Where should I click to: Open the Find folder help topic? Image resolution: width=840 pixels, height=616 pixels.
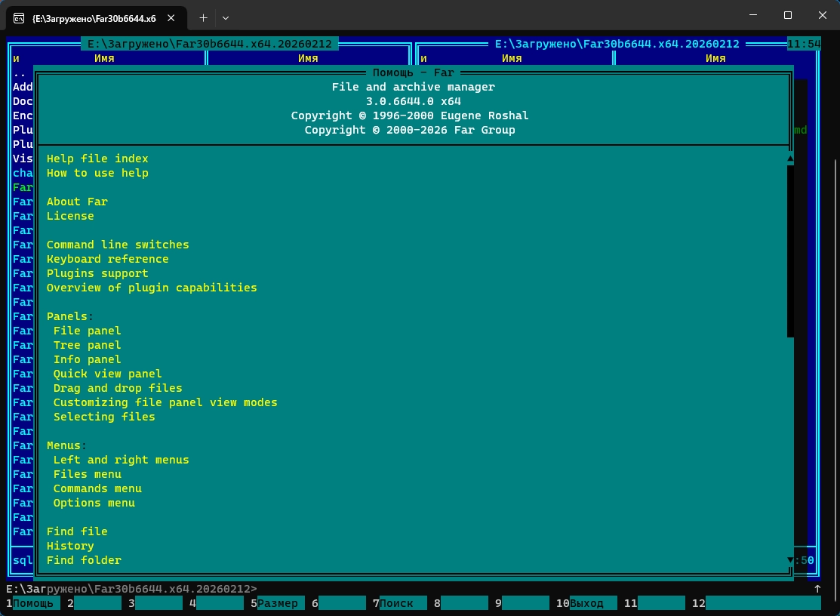[84, 560]
